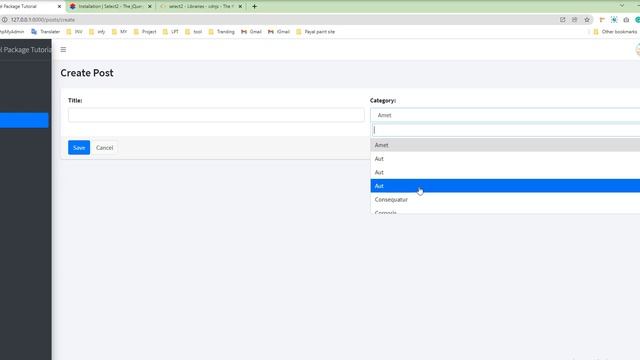Viewport: 640px width, 360px height.
Task: Bookmark this page with the star icon
Action: pos(587,20)
